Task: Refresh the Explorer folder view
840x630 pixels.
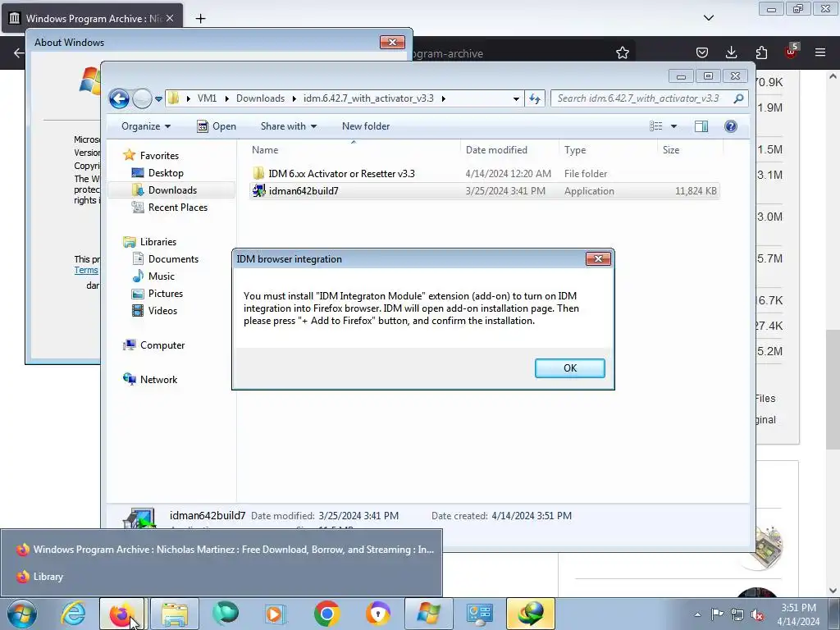Action: point(535,98)
